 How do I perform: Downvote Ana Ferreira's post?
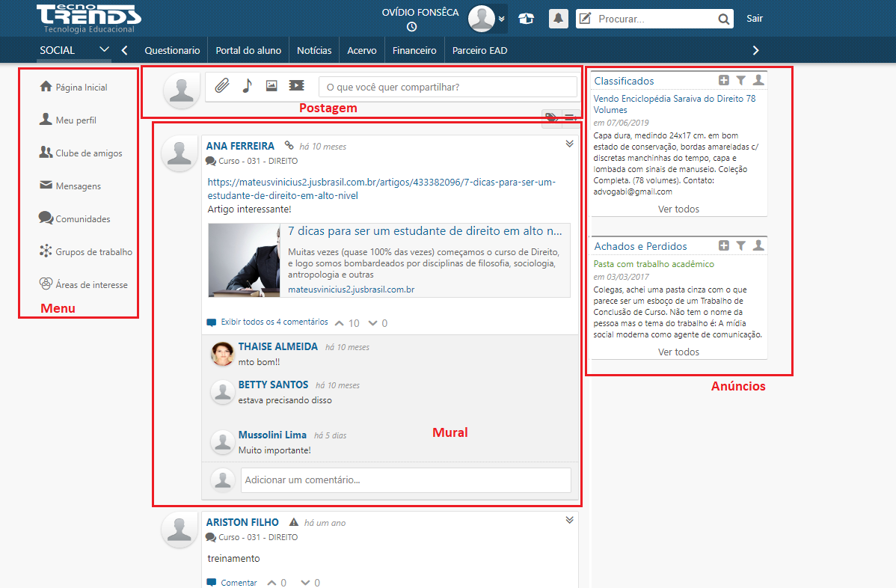[x=372, y=323]
